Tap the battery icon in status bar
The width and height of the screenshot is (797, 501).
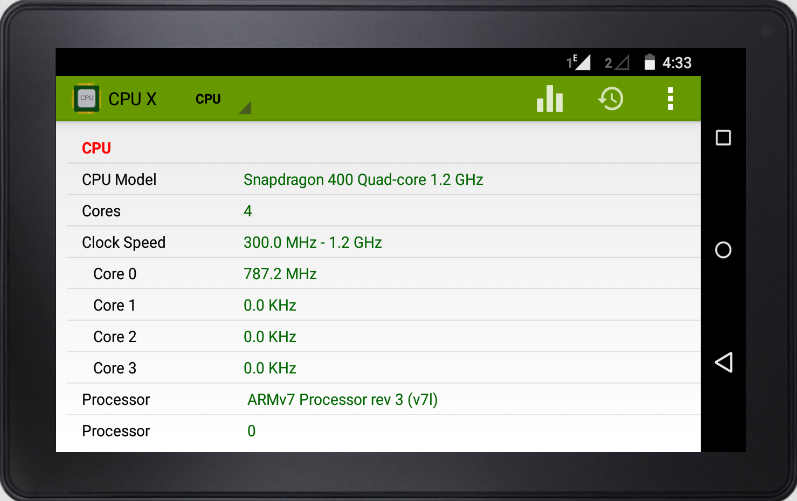(x=650, y=62)
